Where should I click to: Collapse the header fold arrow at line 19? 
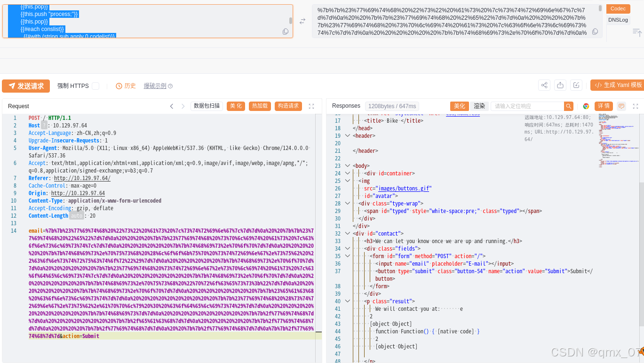(348, 136)
